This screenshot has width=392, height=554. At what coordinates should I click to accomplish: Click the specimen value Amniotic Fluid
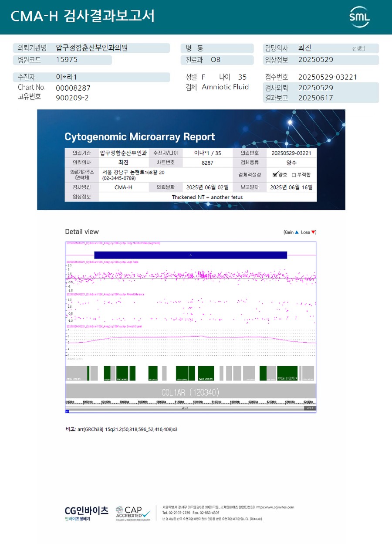pos(225,87)
